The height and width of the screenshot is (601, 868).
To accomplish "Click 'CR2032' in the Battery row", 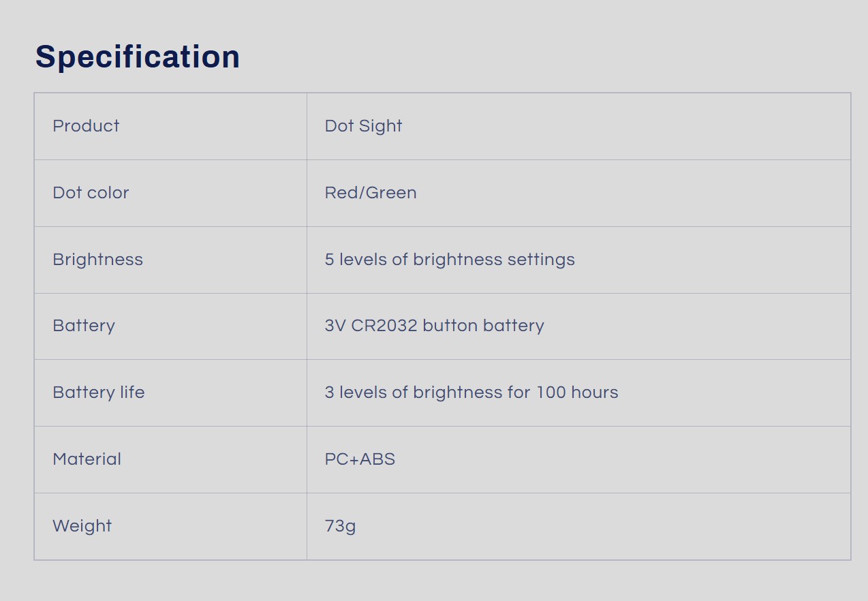I will (384, 326).
